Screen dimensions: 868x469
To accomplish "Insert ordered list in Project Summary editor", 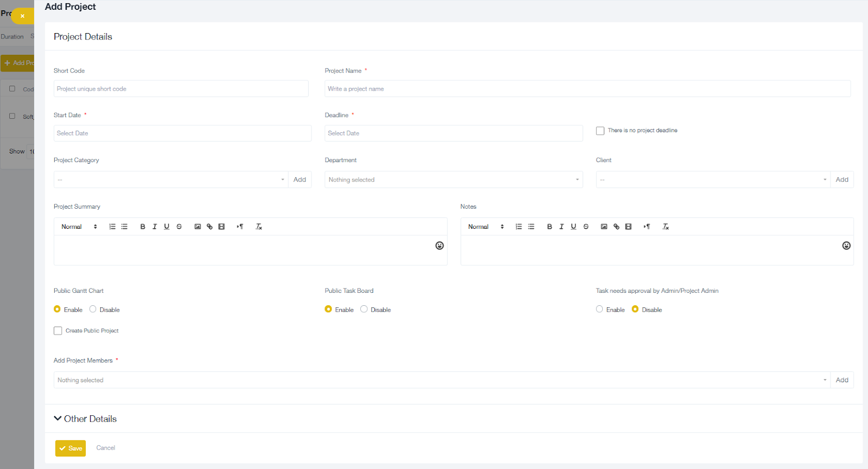I will click(112, 227).
